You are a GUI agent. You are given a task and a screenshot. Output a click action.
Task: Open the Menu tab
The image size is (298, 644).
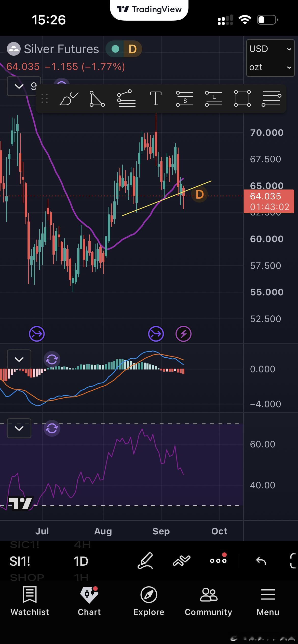(x=268, y=601)
